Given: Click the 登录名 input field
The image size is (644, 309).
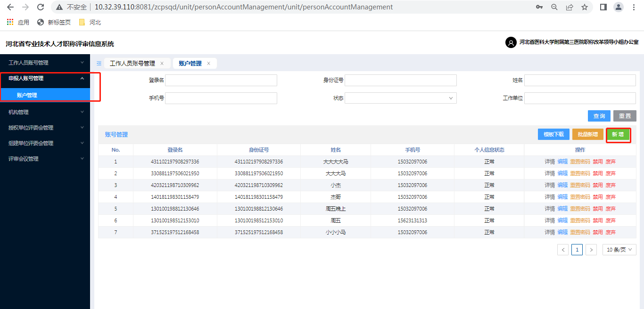Looking at the screenshot, I should [221, 81].
